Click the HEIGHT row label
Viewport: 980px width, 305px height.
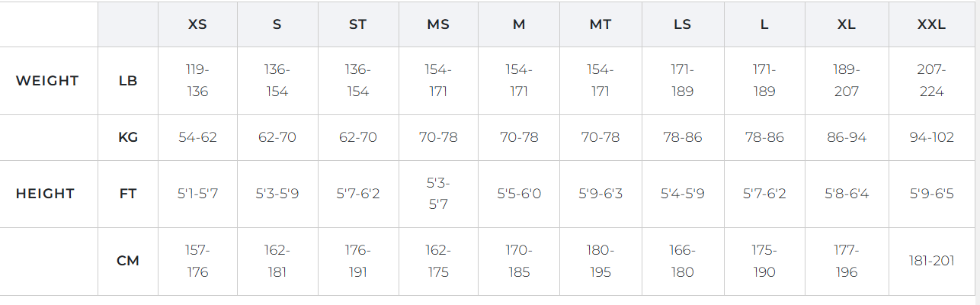point(45,194)
